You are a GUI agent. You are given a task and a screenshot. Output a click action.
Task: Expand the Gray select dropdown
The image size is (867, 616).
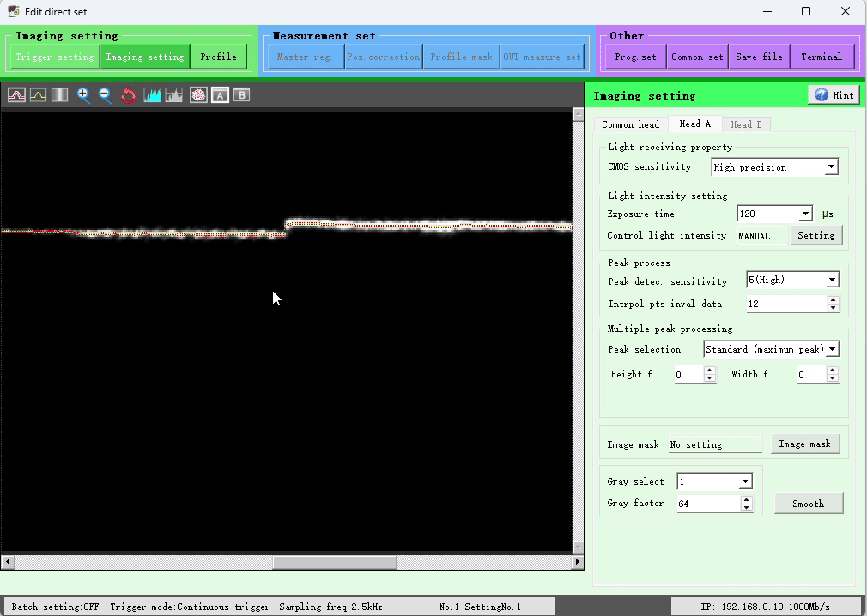(x=745, y=481)
